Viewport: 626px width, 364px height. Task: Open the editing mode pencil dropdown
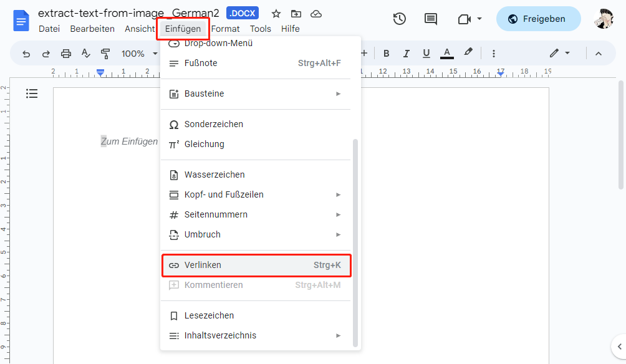click(x=559, y=54)
